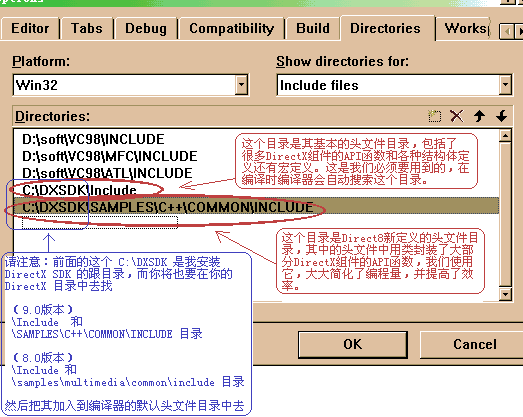Move selected directory up with arrow icon

click(479, 116)
